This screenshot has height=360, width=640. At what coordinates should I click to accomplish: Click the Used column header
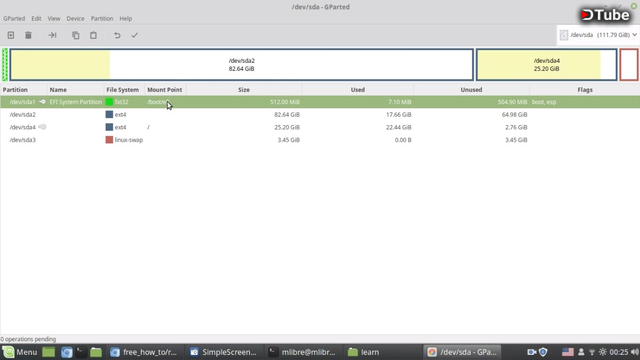[358, 89]
